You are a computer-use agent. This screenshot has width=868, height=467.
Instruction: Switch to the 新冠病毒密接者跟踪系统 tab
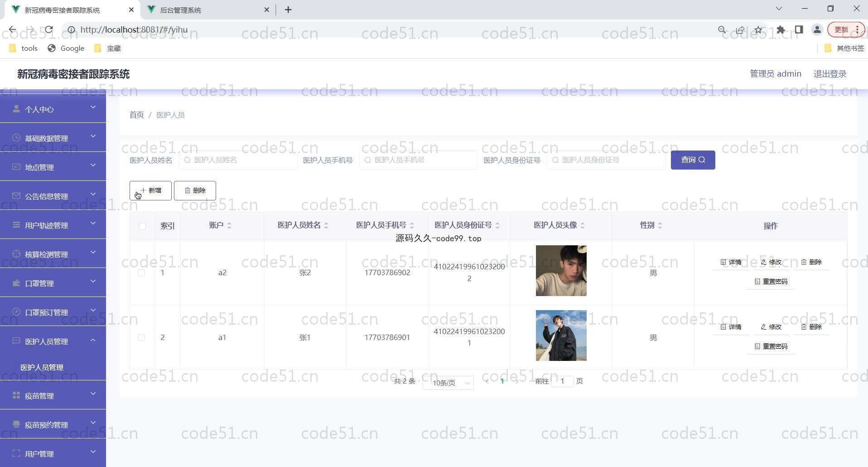(72, 10)
